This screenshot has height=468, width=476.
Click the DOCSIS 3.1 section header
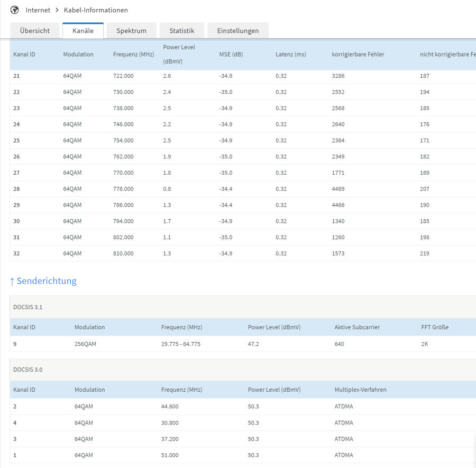coord(28,307)
